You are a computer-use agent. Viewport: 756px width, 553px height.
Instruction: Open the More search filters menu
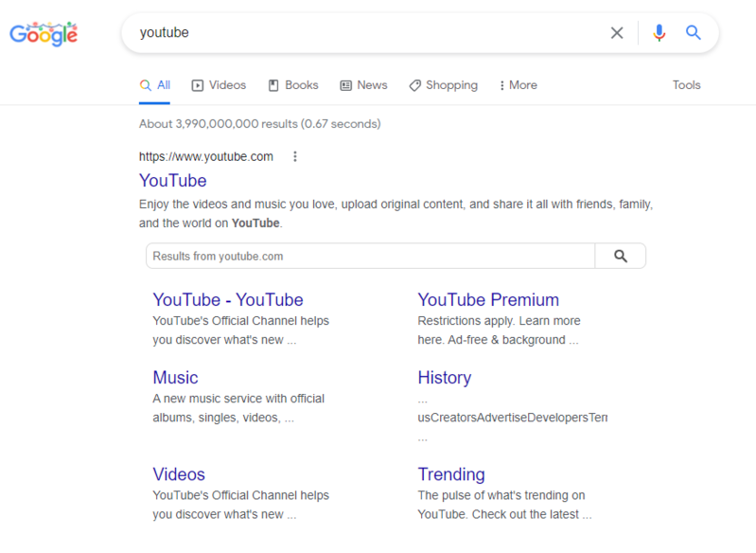(x=518, y=85)
